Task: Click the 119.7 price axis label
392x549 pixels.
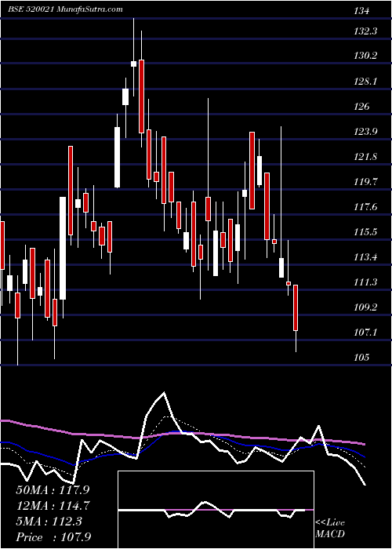Action: point(366,182)
